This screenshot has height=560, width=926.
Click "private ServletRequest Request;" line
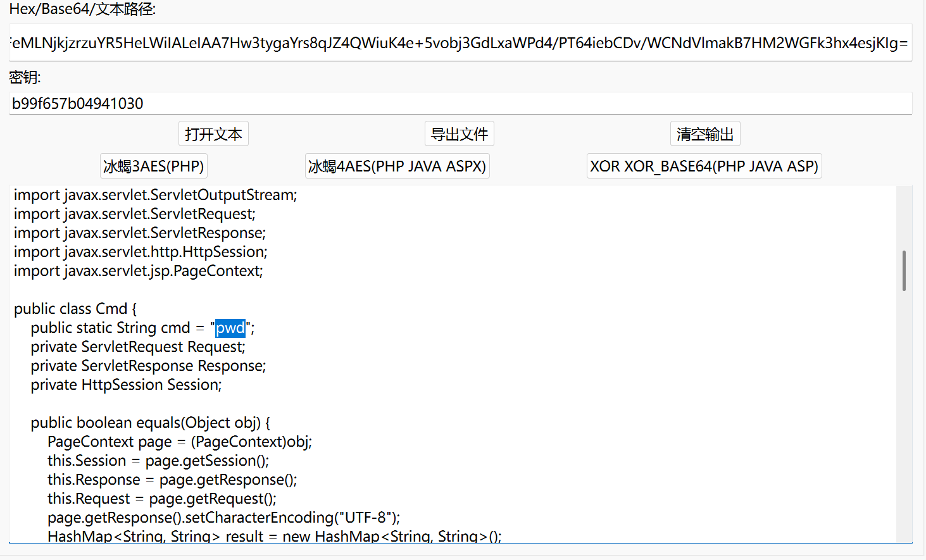pyautogui.click(x=138, y=347)
